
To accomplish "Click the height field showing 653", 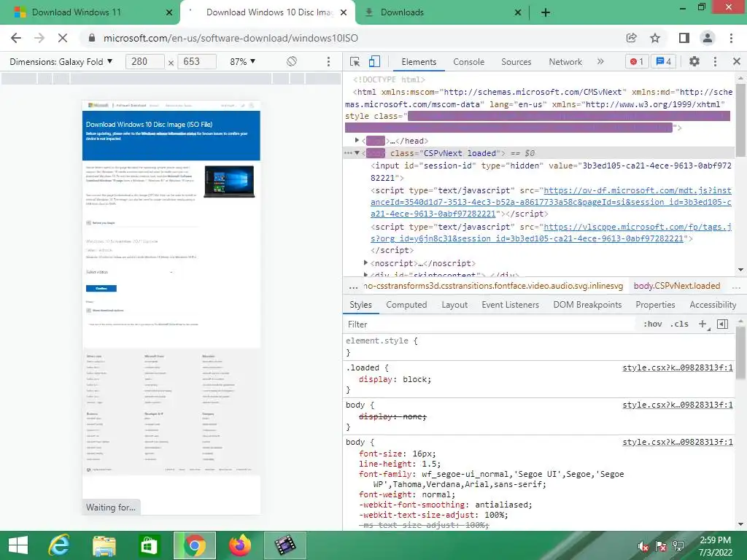I will (196, 61).
